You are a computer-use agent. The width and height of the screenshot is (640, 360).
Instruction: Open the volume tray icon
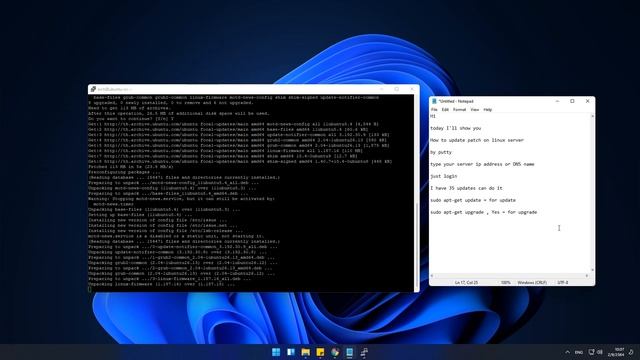click(x=600, y=352)
